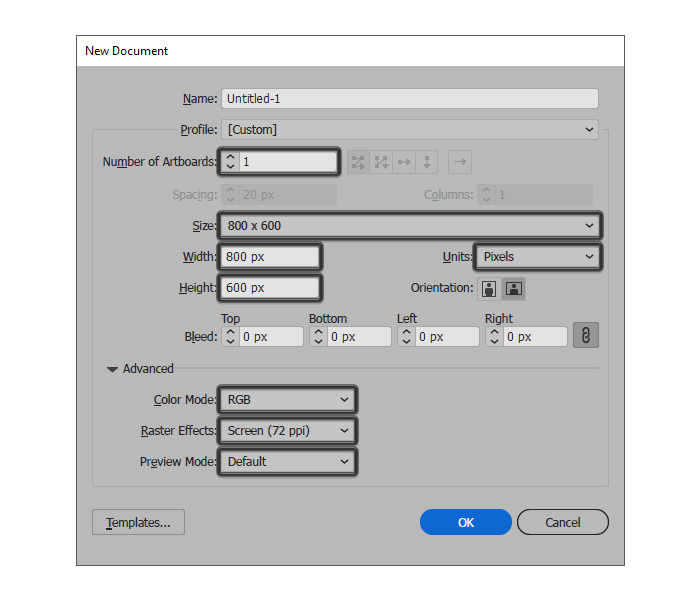Select the Grid by Column artboard arrangement icon
The image size is (700, 600).
[381, 162]
